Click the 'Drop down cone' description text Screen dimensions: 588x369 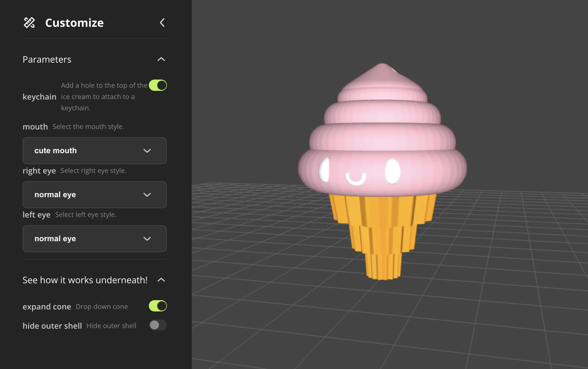click(x=102, y=307)
